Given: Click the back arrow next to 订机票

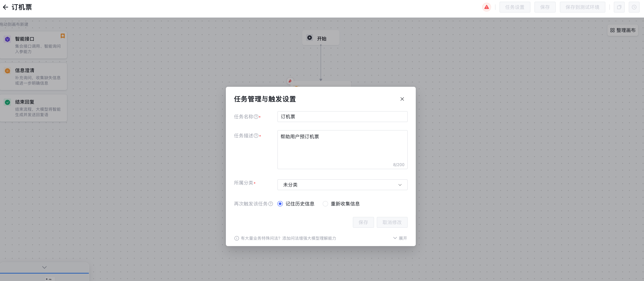Looking at the screenshot, I should coord(5,7).
